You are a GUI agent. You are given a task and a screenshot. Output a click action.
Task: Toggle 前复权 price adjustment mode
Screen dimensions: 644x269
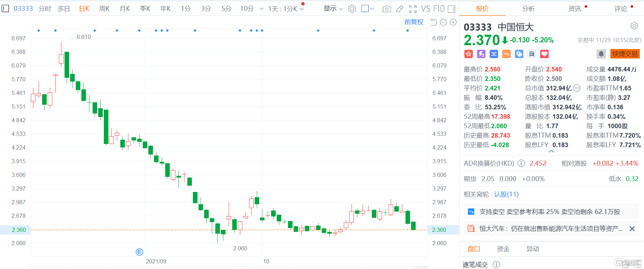tap(414, 22)
